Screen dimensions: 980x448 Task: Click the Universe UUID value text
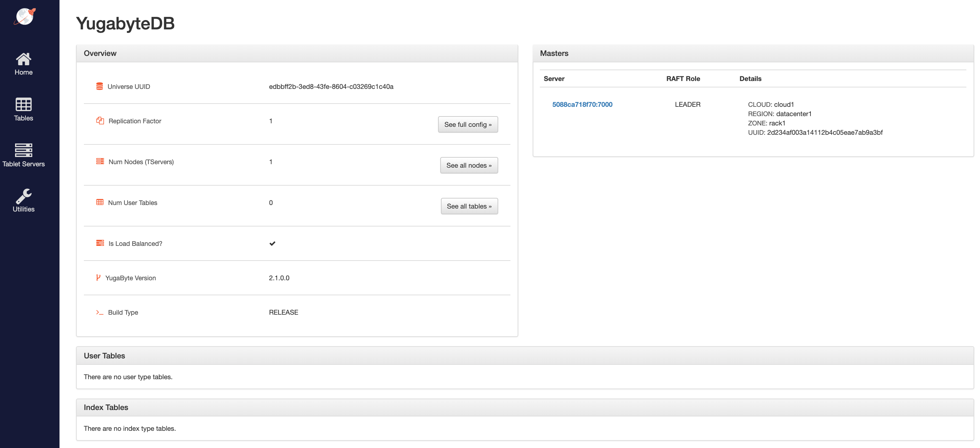click(331, 86)
